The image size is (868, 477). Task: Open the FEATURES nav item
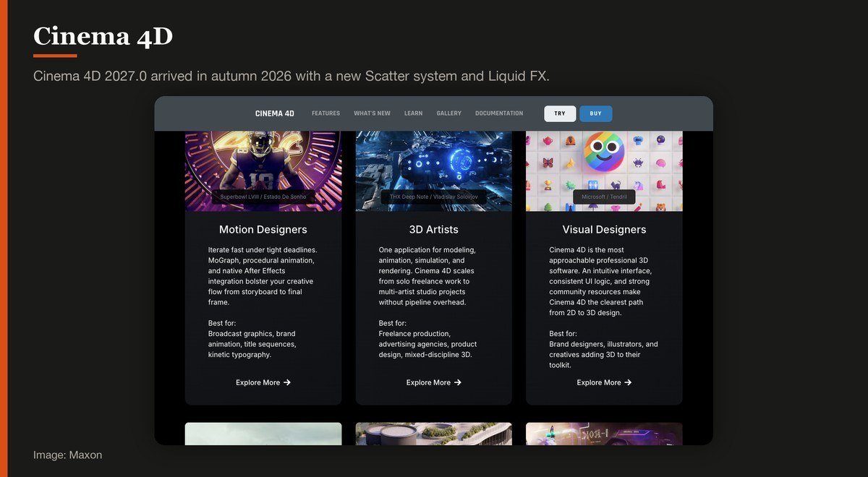[325, 113]
